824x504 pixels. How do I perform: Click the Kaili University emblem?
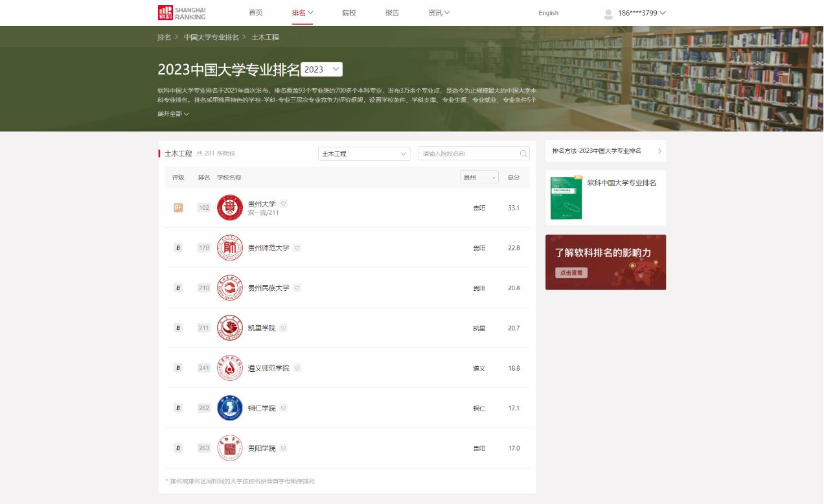pos(230,328)
